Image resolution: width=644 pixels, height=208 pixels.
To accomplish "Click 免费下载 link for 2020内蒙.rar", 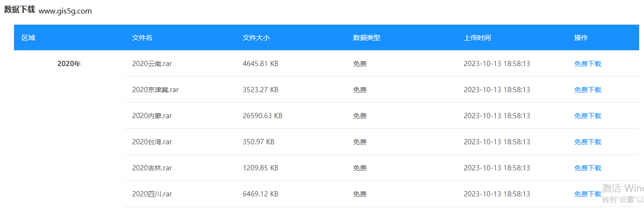I will click(x=588, y=116).
